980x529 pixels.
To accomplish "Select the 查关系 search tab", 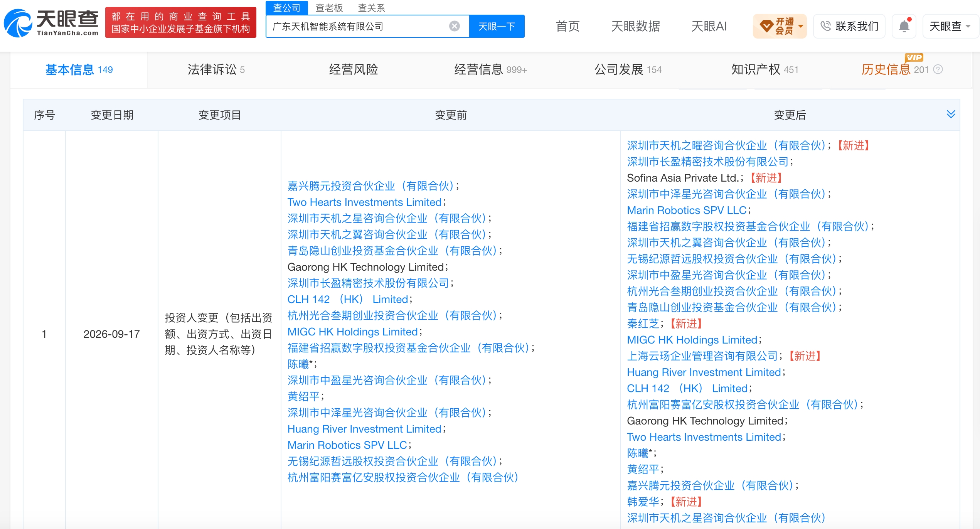I will pos(372,8).
